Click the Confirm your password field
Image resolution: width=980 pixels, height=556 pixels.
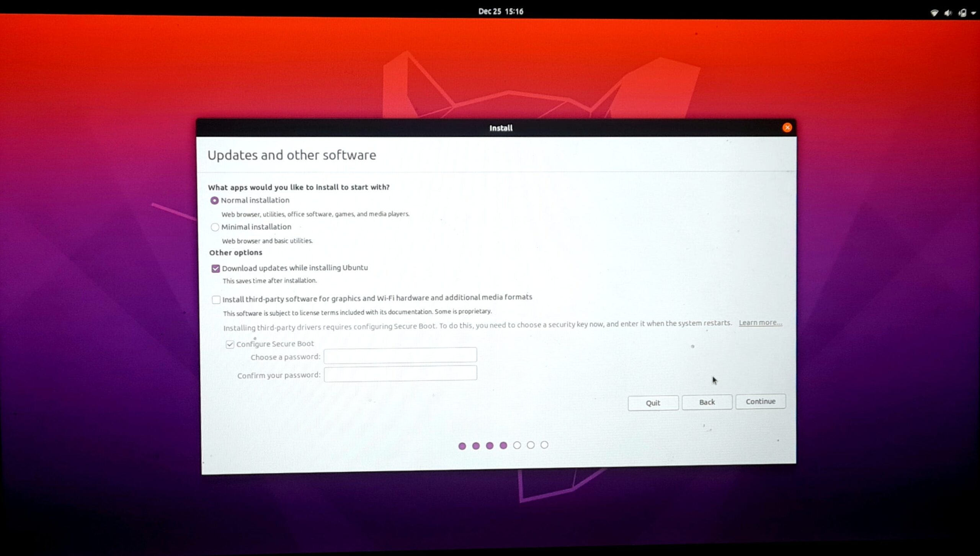(400, 373)
